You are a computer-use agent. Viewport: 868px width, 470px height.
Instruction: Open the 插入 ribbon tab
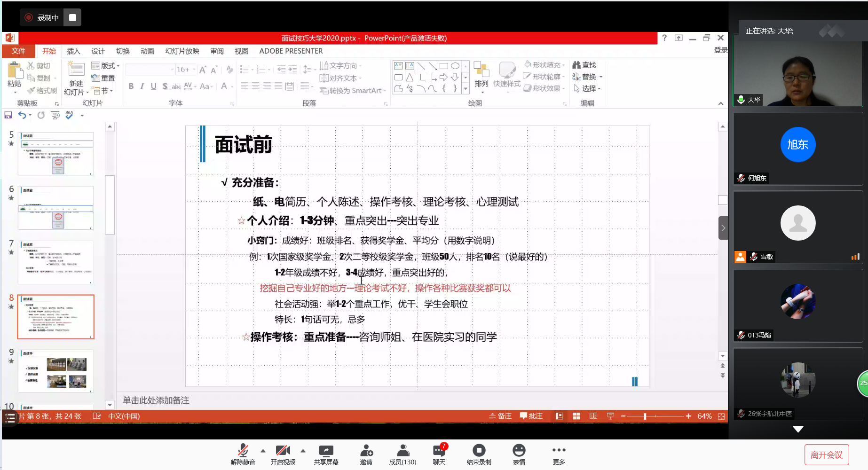click(73, 51)
